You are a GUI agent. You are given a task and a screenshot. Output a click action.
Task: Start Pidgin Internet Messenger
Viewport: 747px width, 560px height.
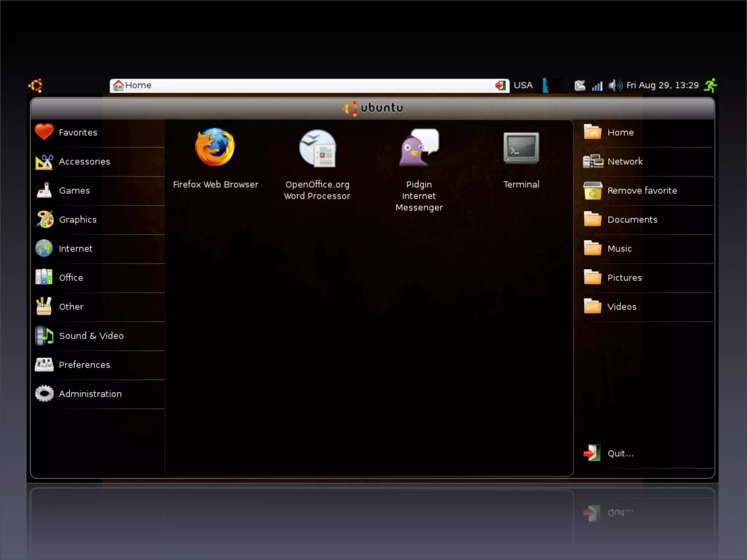click(x=419, y=148)
